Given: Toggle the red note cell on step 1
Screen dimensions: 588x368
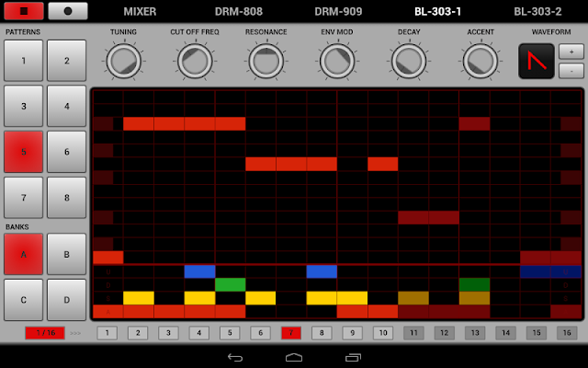Looking at the screenshot, I should (108, 258).
